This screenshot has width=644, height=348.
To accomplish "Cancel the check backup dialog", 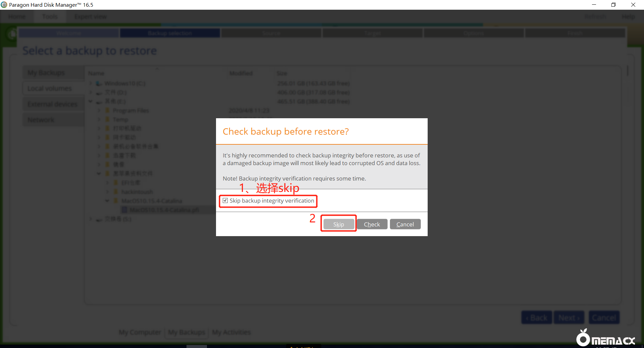I will click(x=405, y=224).
